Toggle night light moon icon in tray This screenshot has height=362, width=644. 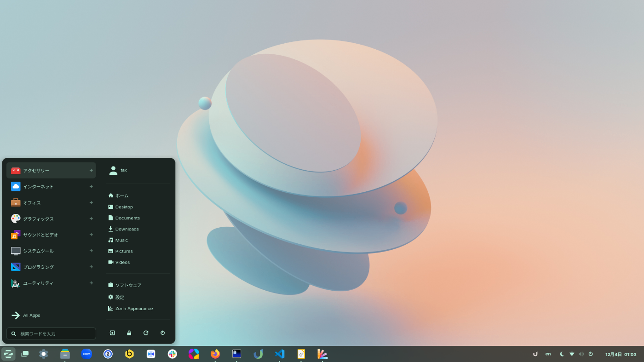(562, 354)
